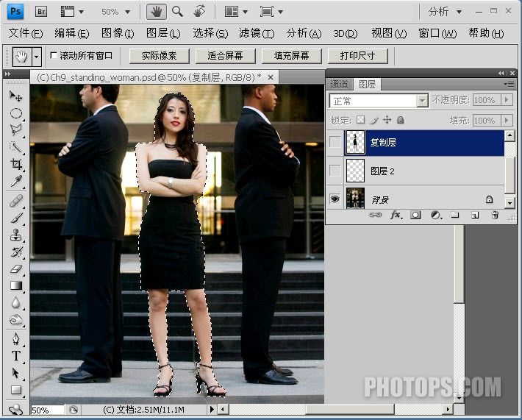Image resolution: width=522 pixels, height=420 pixels.
Task: Add a layer mask
Action: pyautogui.click(x=415, y=215)
